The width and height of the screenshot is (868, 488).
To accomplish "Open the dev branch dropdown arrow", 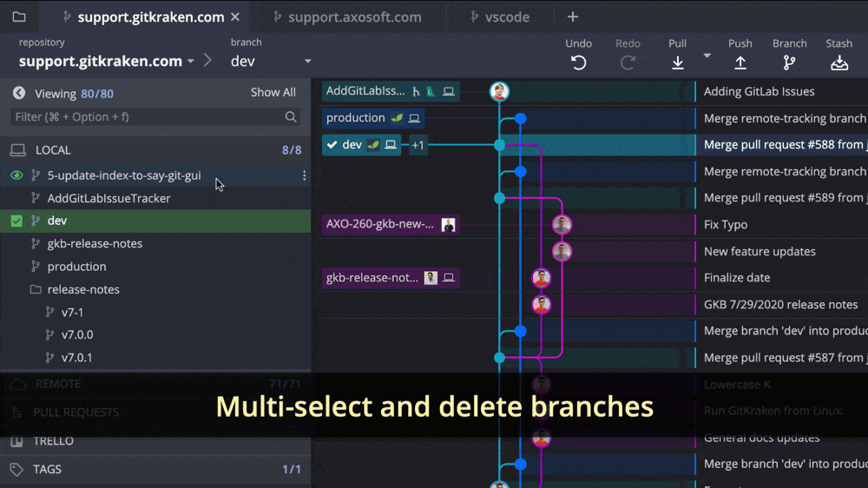I will [308, 61].
